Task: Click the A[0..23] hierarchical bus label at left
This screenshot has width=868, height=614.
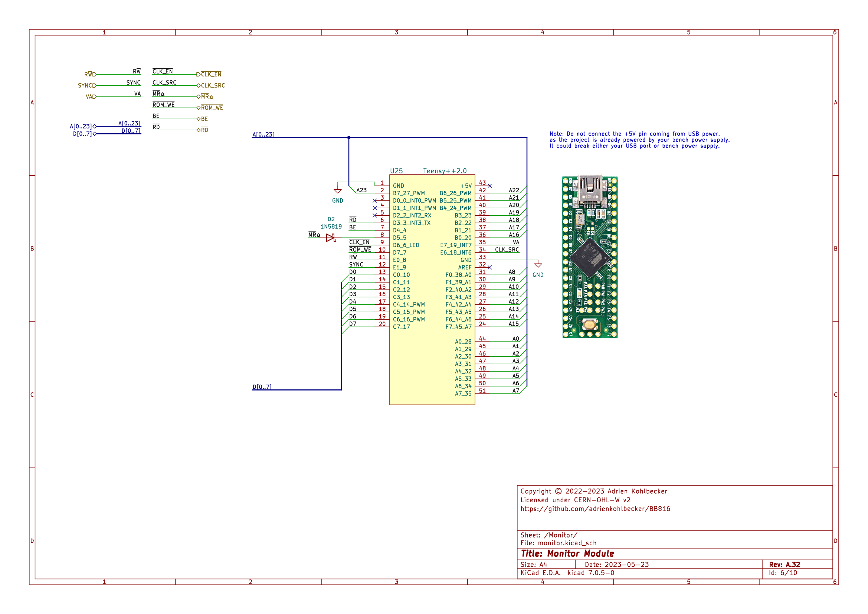Action: pos(81,126)
